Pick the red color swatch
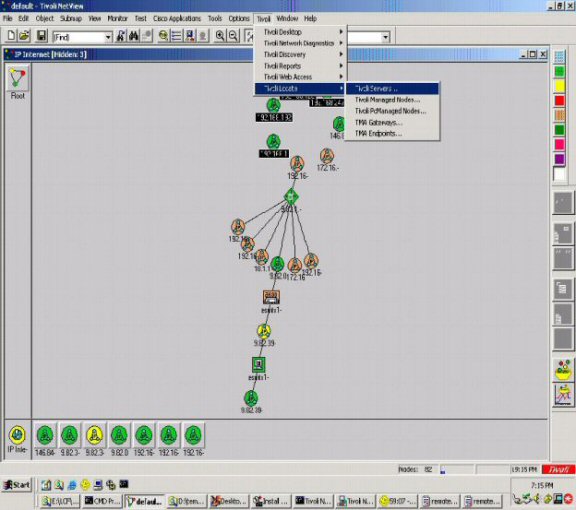Image resolution: width=576 pixels, height=510 pixels. [x=559, y=100]
